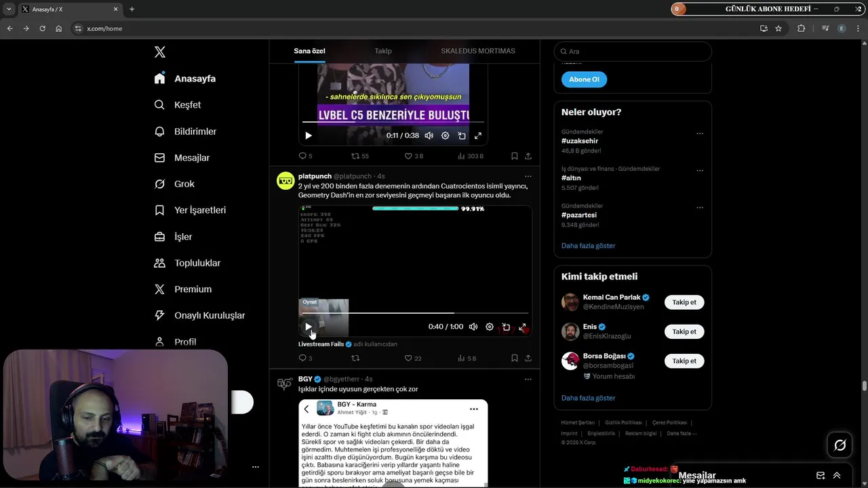The height and width of the screenshot is (488, 868).
Task: View stats showing 303 B views
Action: coord(470,156)
